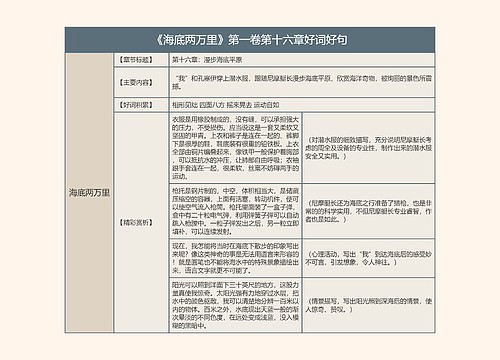
Task: Select the excerpt starting 现在，我怎能将当时
Action: click(x=235, y=258)
